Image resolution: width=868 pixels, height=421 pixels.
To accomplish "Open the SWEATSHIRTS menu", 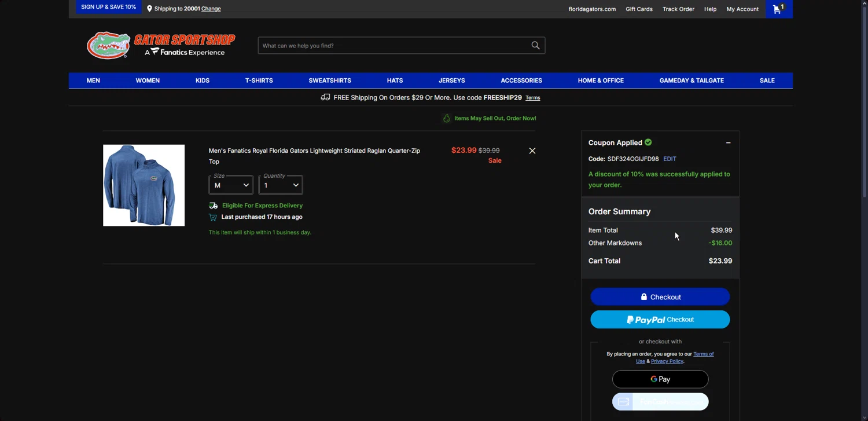I will point(330,80).
